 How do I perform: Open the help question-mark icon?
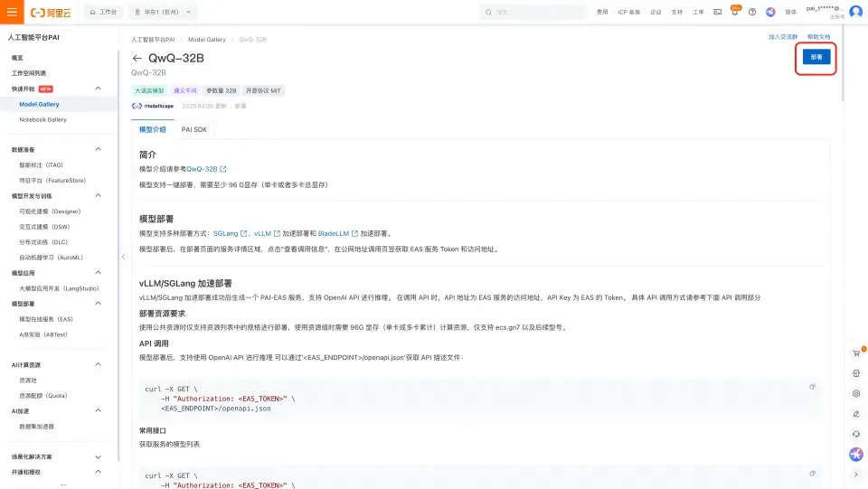coord(752,12)
